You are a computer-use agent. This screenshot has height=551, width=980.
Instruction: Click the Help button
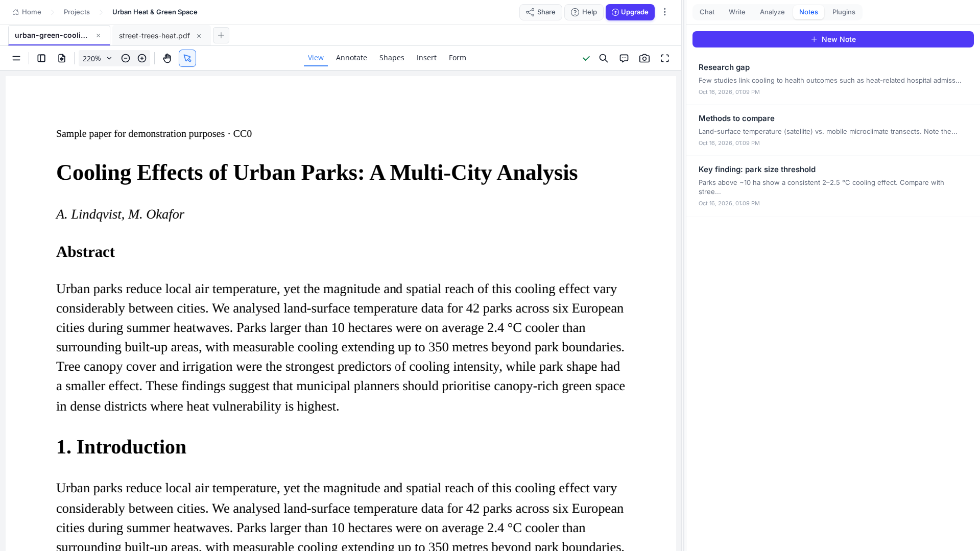[584, 12]
